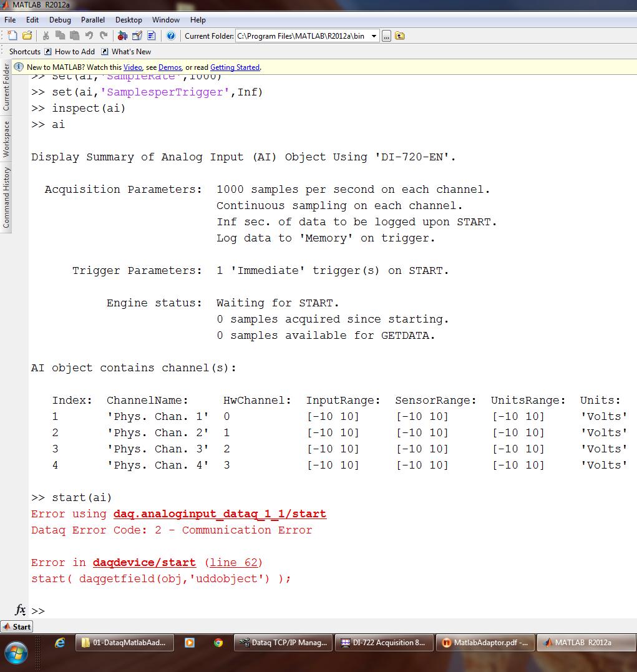Click the Paste clipboard icon

coord(75,36)
